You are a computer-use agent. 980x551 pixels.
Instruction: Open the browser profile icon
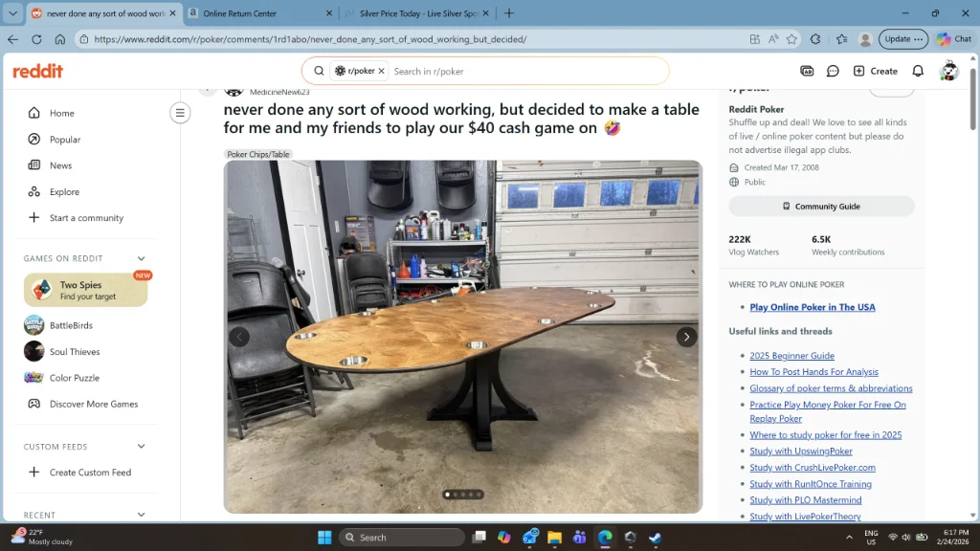(865, 39)
